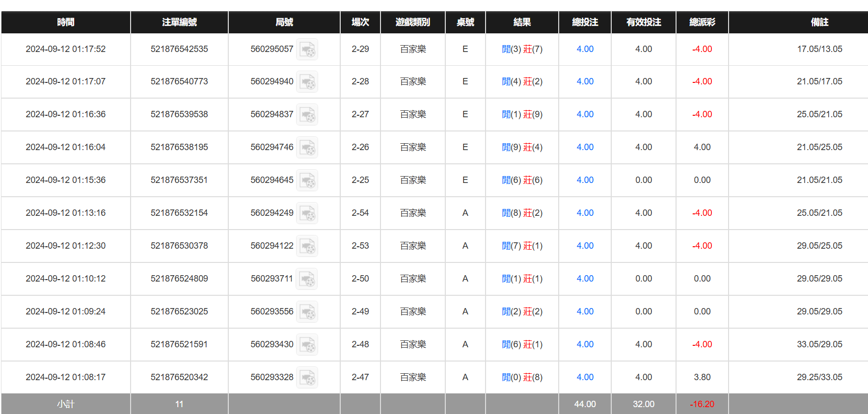Click the 注單編號 column header
This screenshot has width=868, height=414.
(179, 22)
